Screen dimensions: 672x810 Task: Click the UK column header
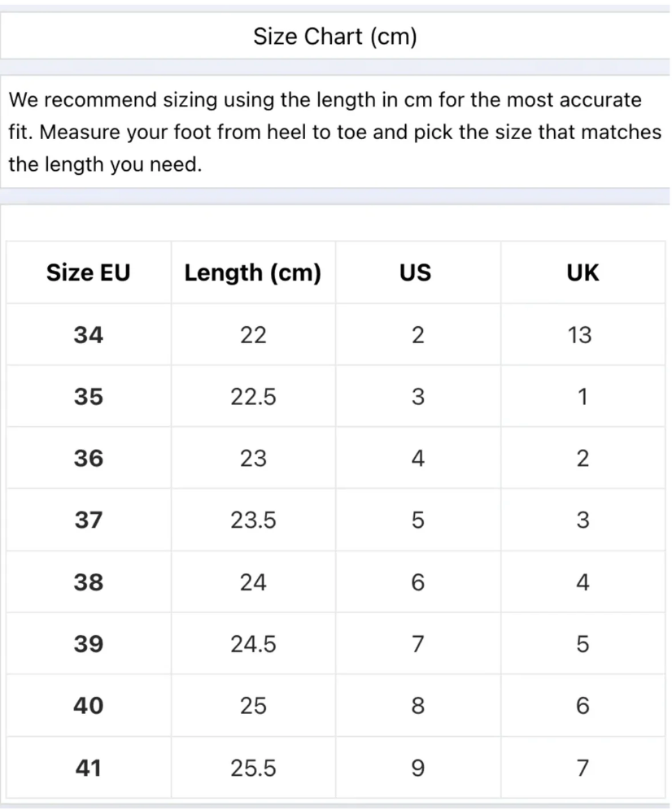click(x=583, y=272)
